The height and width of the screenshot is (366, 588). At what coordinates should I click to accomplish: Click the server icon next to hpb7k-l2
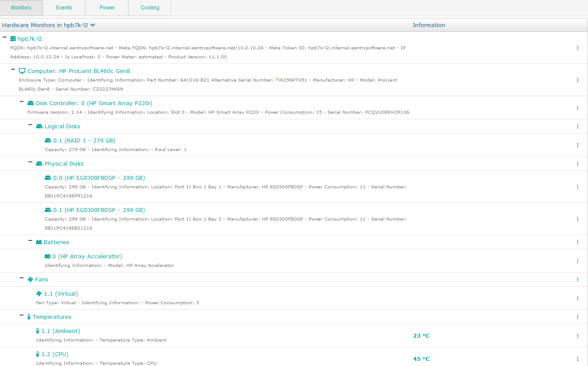click(13, 39)
